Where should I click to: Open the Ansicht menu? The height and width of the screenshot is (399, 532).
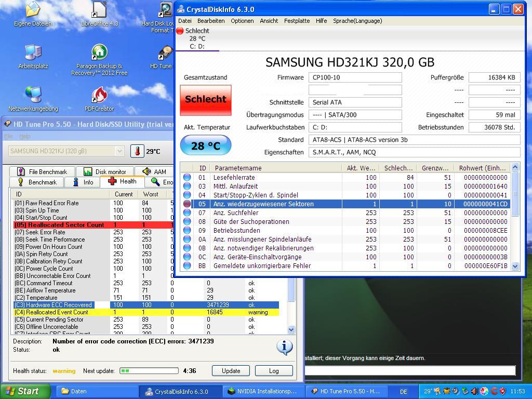[x=269, y=21]
